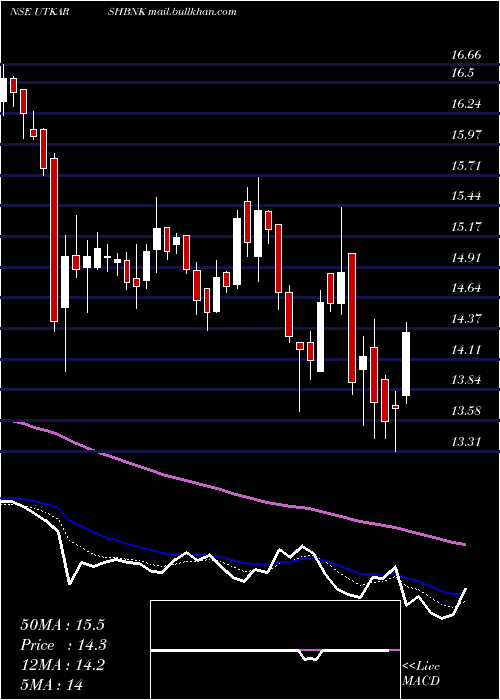Click the SHBNK mail.bullkhan.com header text
The image size is (500, 700).
click(172, 12)
